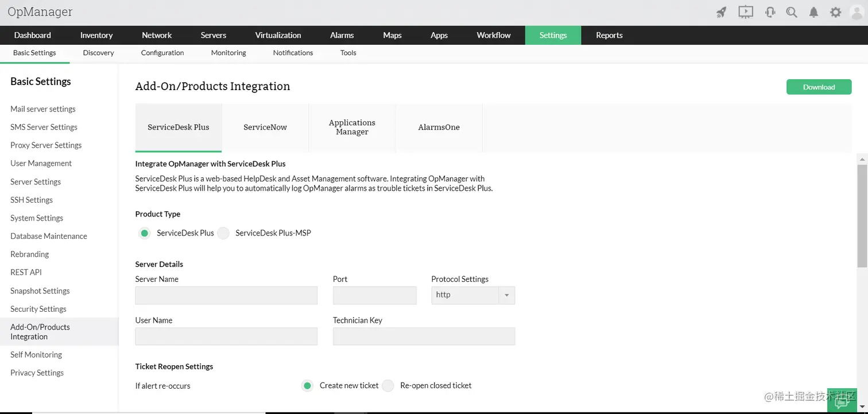Select Create new ticket for alert re-occurrence
Viewport: 868px width, 414px height.
307,385
